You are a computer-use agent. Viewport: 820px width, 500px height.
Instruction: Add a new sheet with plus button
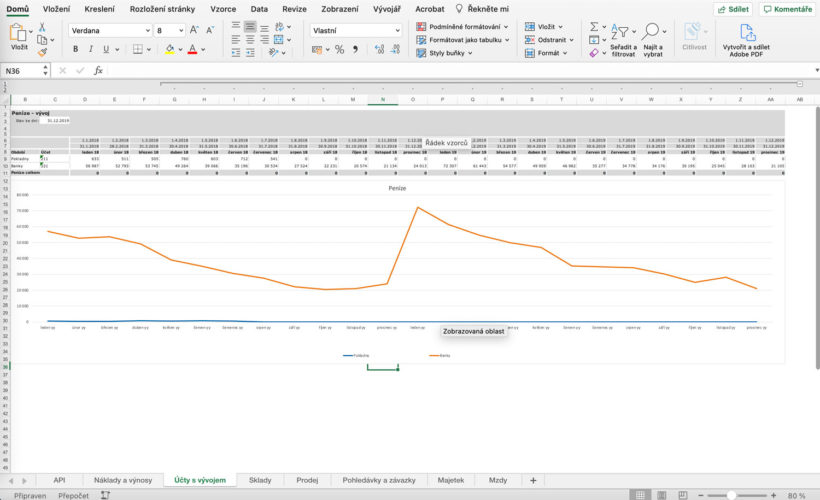point(533,480)
